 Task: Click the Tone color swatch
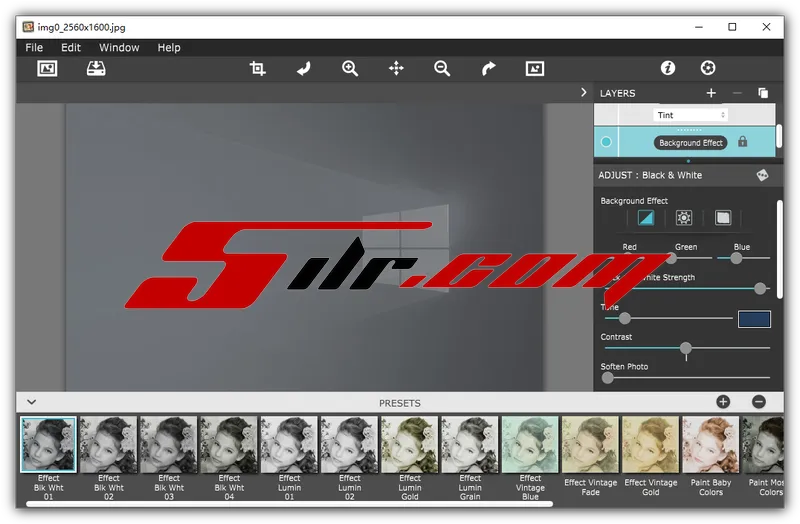[x=754, y=319]
